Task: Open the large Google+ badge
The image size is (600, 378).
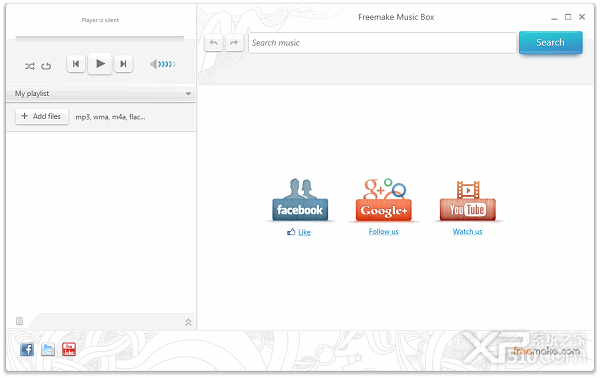Action: tap(384, 200)
